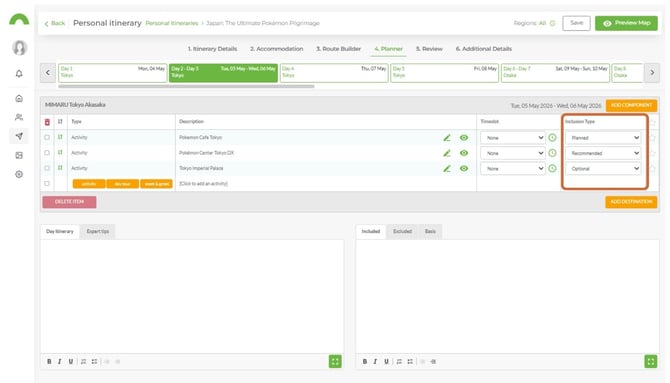The image size is (670, 383).
Task: Select the Day 4 Tokyo card
Action: click(x=334, y=73)
